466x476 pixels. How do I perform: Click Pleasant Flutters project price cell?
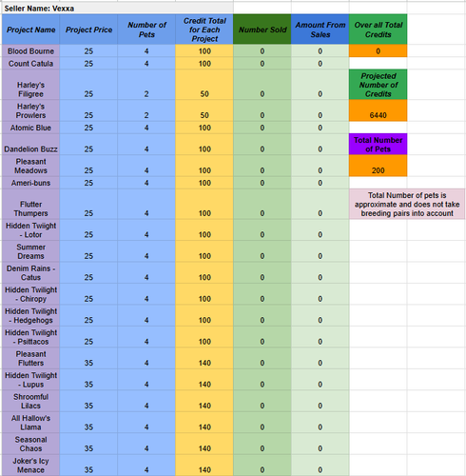tap(88, 358)
